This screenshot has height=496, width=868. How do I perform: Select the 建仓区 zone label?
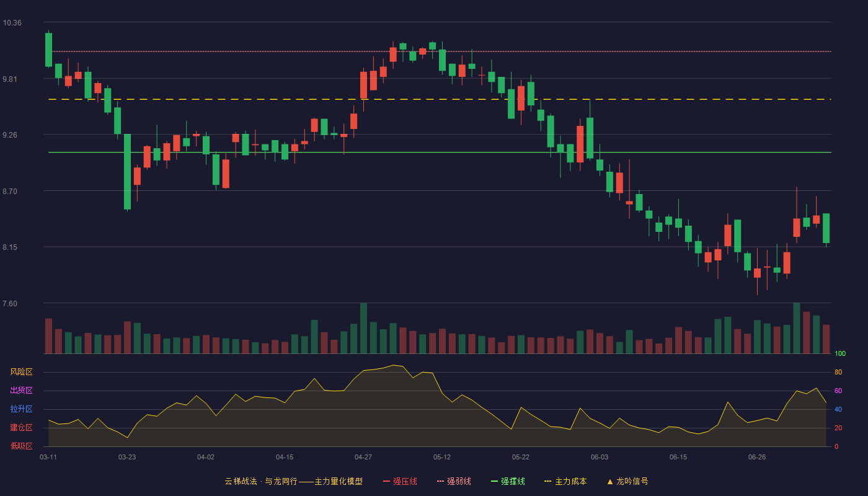click(21, 428)
